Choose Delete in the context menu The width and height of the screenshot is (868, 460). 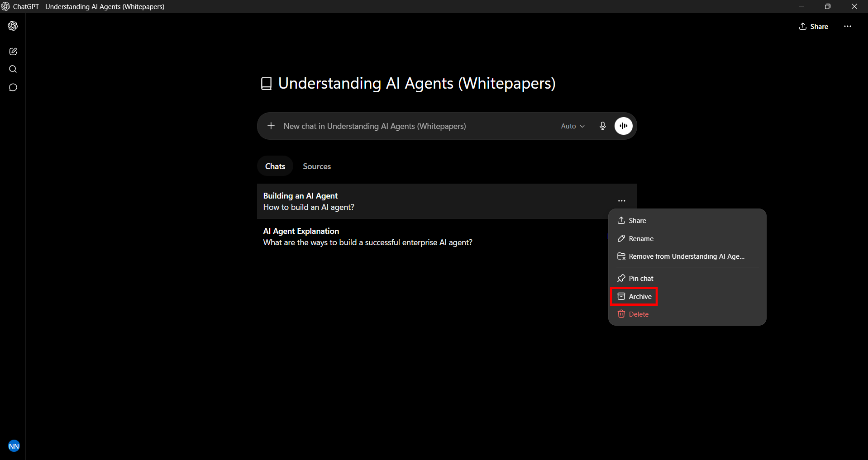click(x=687, y=314)
